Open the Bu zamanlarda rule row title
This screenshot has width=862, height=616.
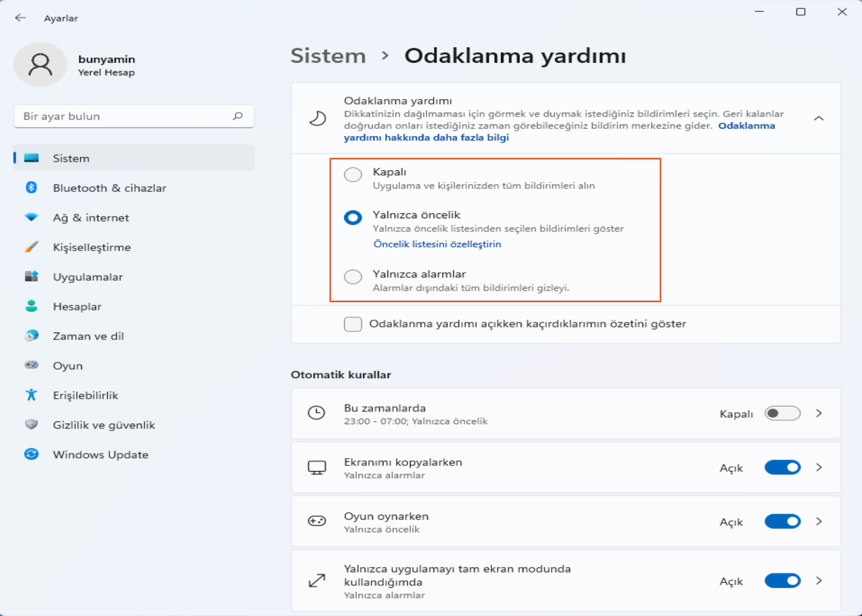pyautogui.click(x=385, y=408)
